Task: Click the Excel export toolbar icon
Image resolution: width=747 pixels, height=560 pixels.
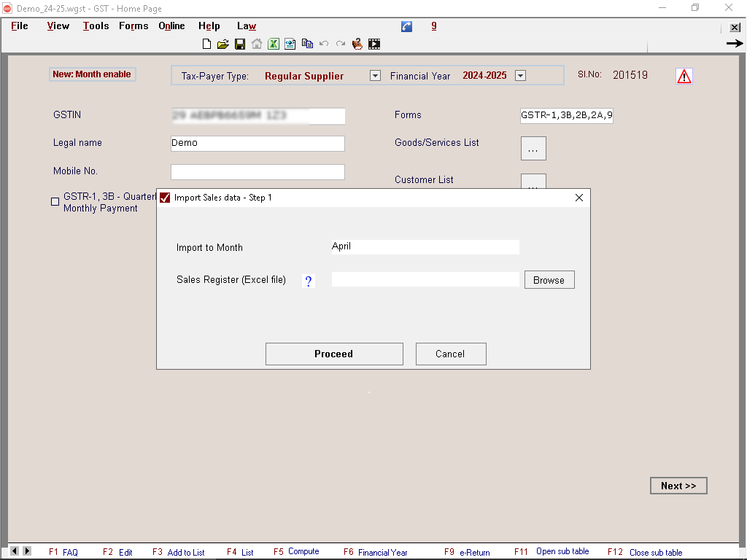Action: (274, 44)
